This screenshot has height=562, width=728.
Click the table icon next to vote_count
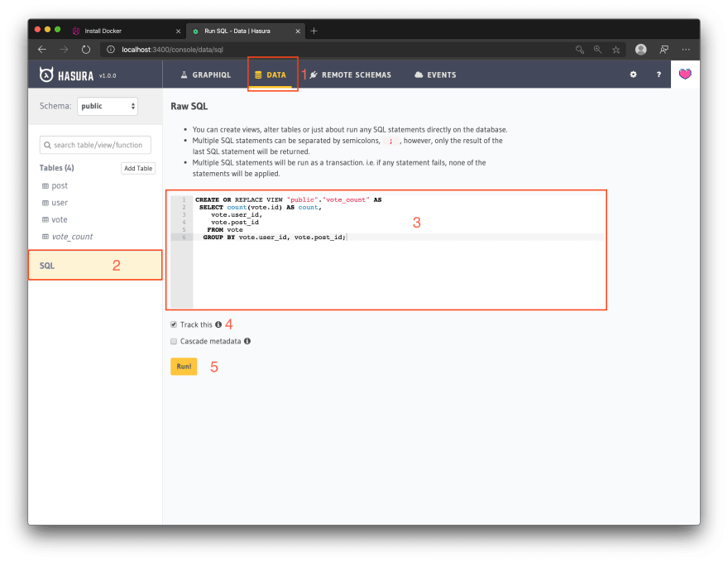[x=45, y=237]
